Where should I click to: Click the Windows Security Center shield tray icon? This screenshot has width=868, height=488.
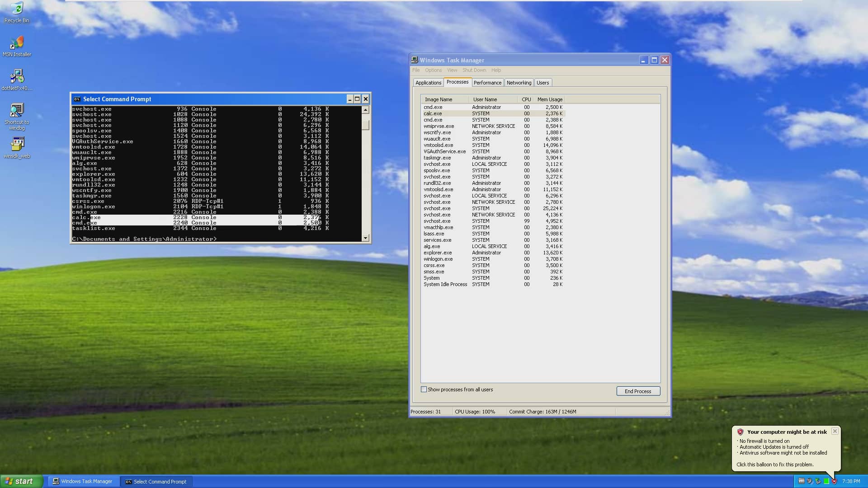pos(834,481)
